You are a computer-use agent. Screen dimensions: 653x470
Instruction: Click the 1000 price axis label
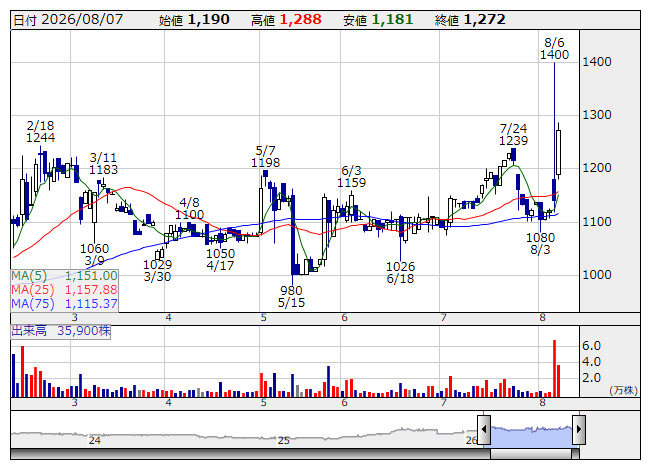(x=597, y=275)
